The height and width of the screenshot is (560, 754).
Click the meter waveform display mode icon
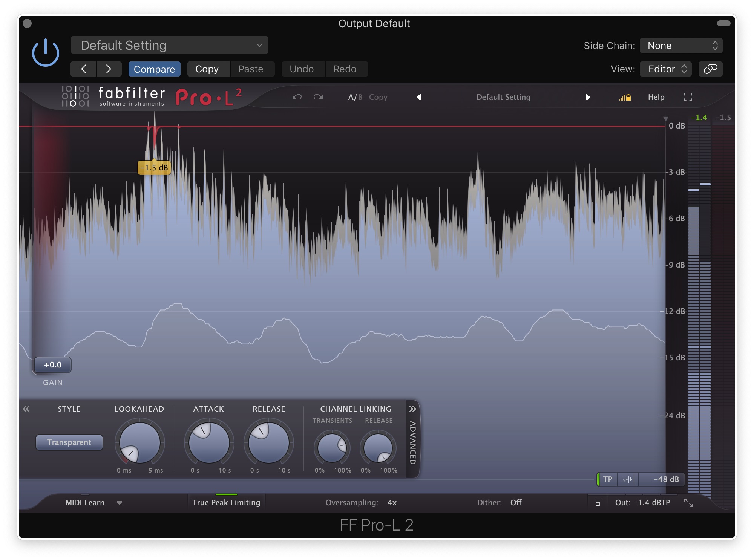point(628,479)
